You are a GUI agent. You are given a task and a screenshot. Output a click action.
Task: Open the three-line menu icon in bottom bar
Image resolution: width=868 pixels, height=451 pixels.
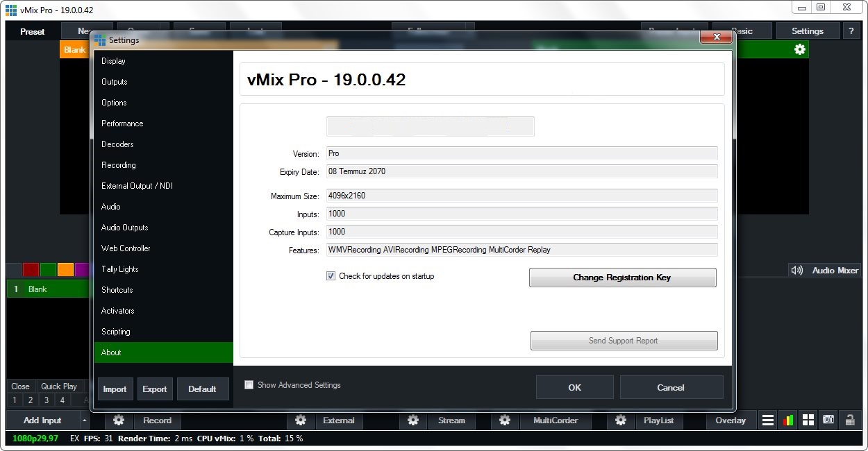pyautogui.click(x=768, y=420)
